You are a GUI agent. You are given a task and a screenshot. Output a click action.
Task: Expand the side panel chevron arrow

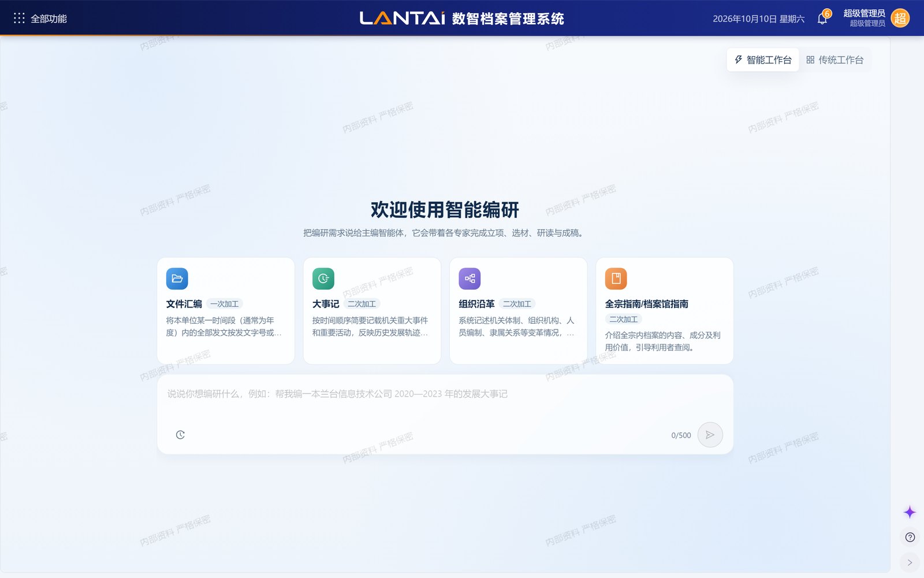coord(910,562)
